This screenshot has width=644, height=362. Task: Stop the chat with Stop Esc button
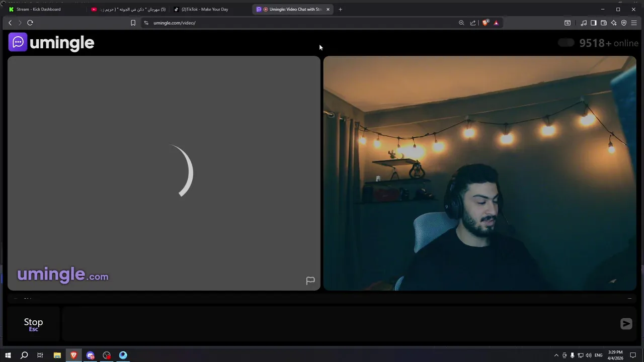(33, 324)
